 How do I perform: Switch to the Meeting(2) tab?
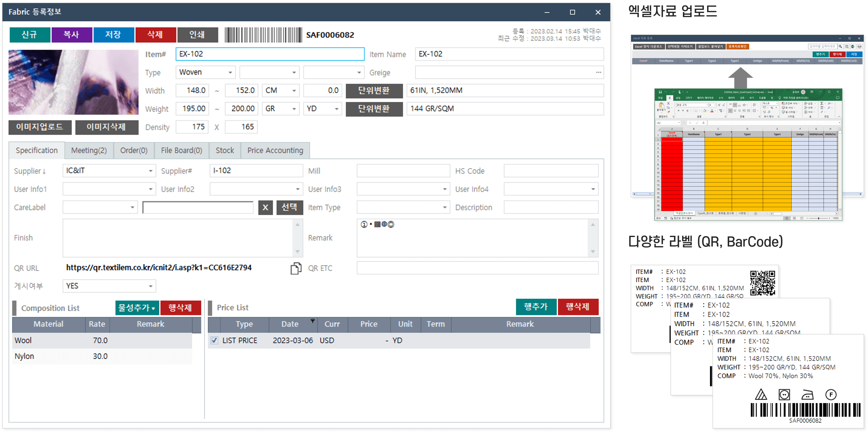point(89,150)
